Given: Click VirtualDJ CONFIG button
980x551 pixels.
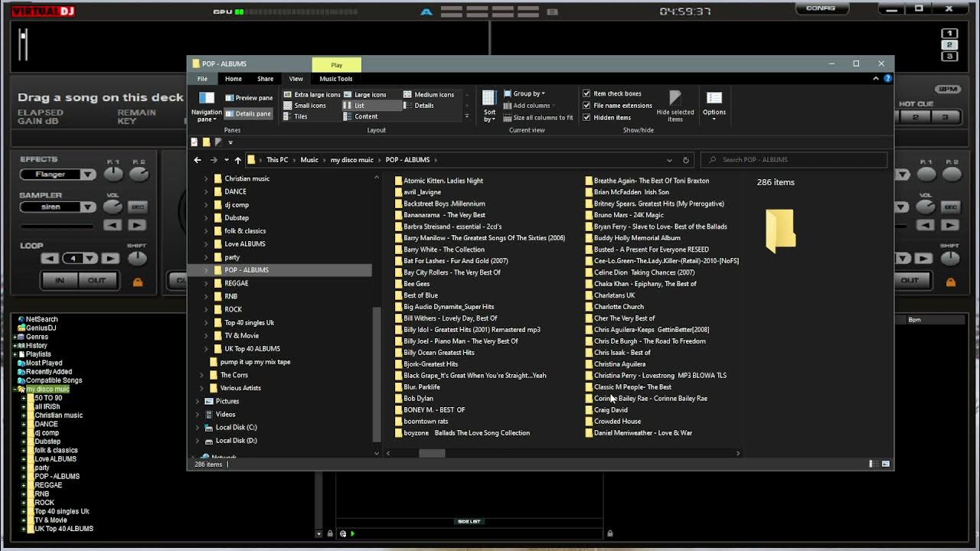Looking at the screenshot, I should pos(821,8).
